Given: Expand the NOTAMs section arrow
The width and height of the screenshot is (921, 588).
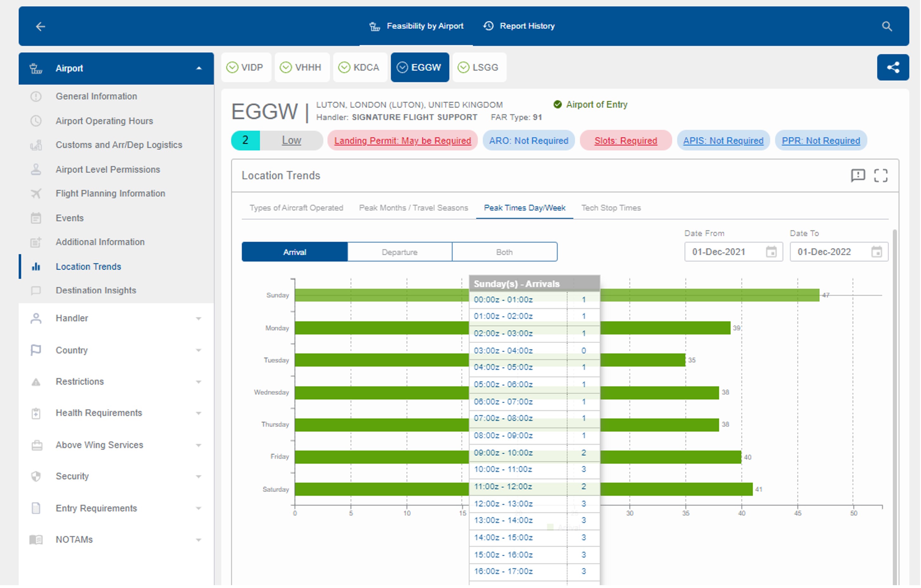Looking at the screenshot, I should point(199,541).
